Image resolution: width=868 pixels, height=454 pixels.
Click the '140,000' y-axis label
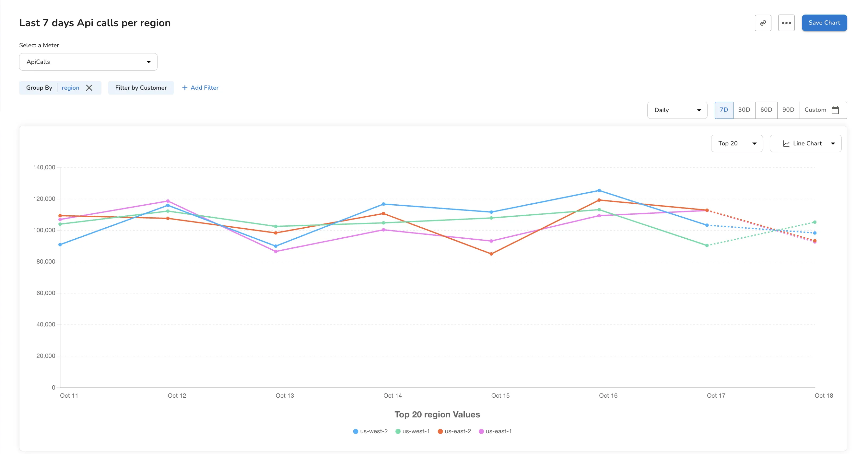[44, 167]
